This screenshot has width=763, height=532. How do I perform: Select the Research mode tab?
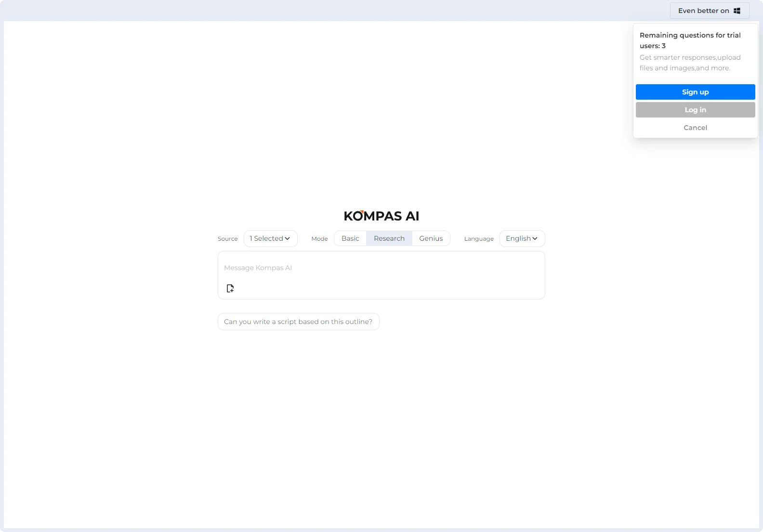(x=389, y=238)
